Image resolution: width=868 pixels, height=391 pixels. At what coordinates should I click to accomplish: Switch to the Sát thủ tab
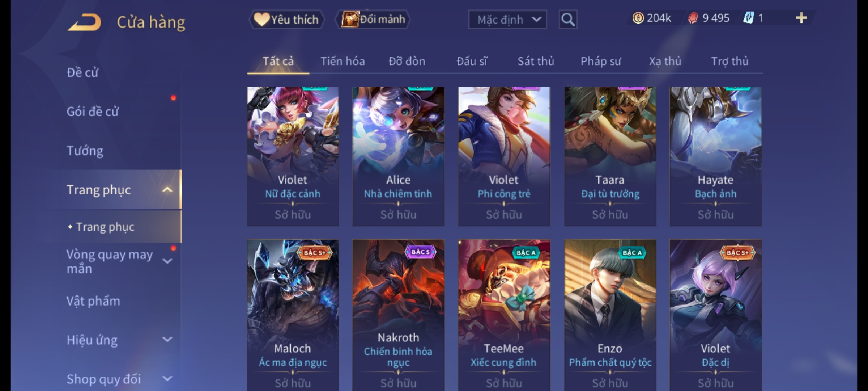[x=536, y=61]
